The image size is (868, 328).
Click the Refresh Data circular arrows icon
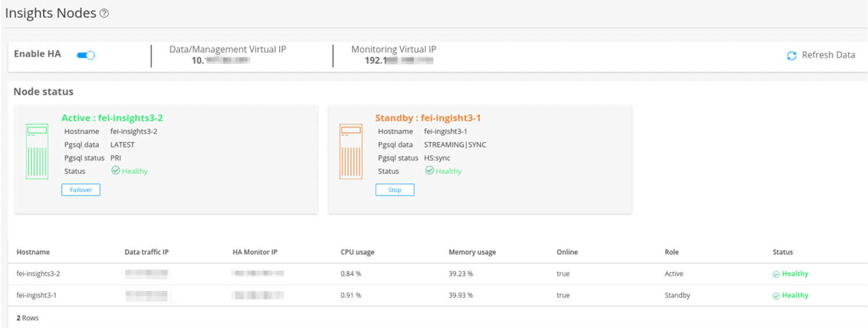coord(792,56)
